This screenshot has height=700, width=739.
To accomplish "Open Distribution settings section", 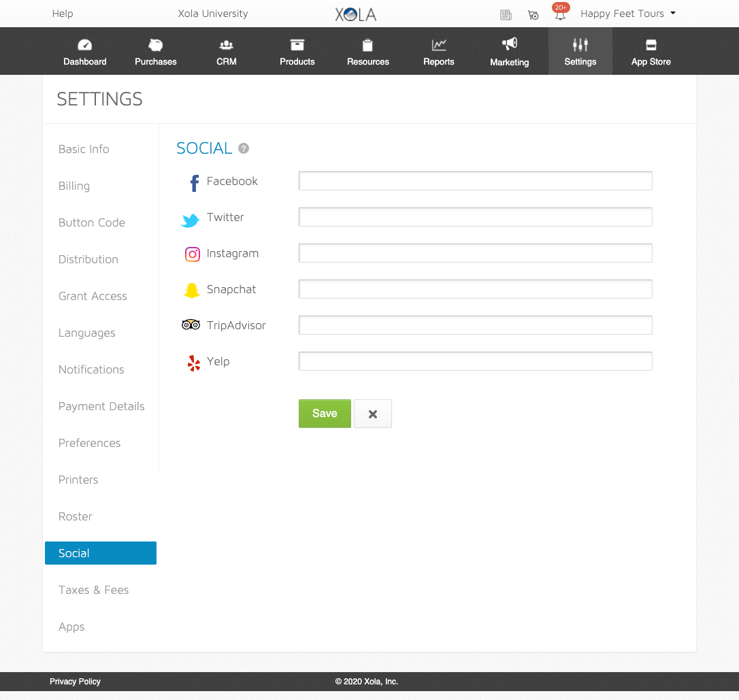I will pos(88,260).
